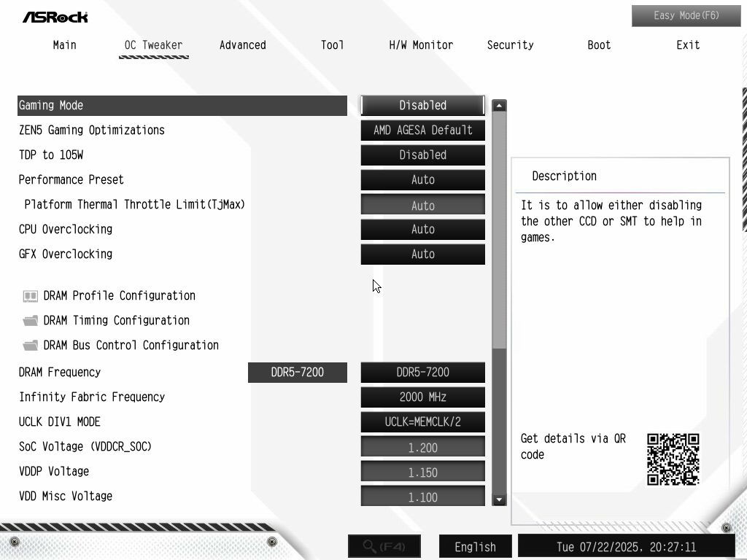Image resolution: width=747 pixels, height=560 pixels.
Task: Click the ASRock logo
Action: click(x=55, y=17)
